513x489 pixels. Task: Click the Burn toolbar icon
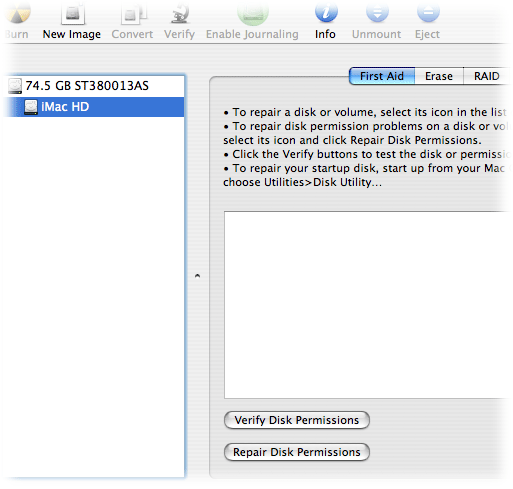point(17,13)
